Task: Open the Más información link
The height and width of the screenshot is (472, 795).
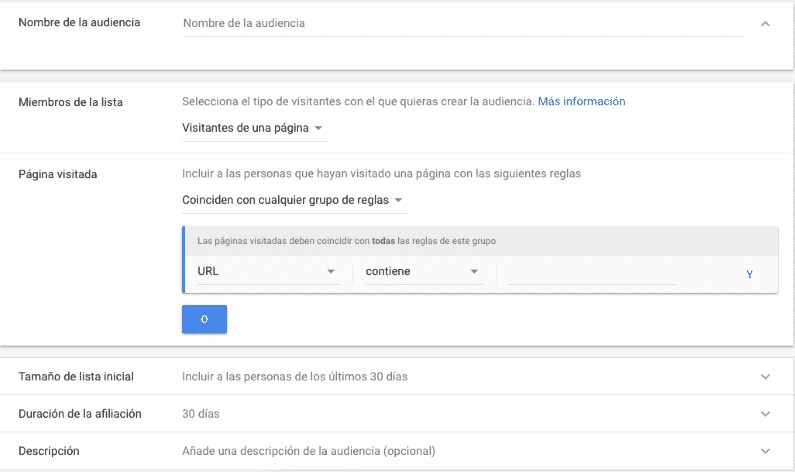Action: [582, 101]
